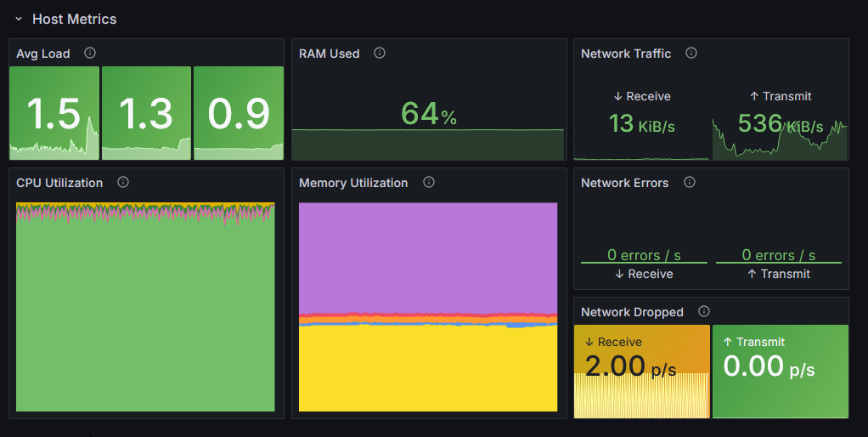Click the yellow area in Memory Utilization chart
Image resolution: width=868 pixels, height=437 pixels.
click(x=428, y=370)
